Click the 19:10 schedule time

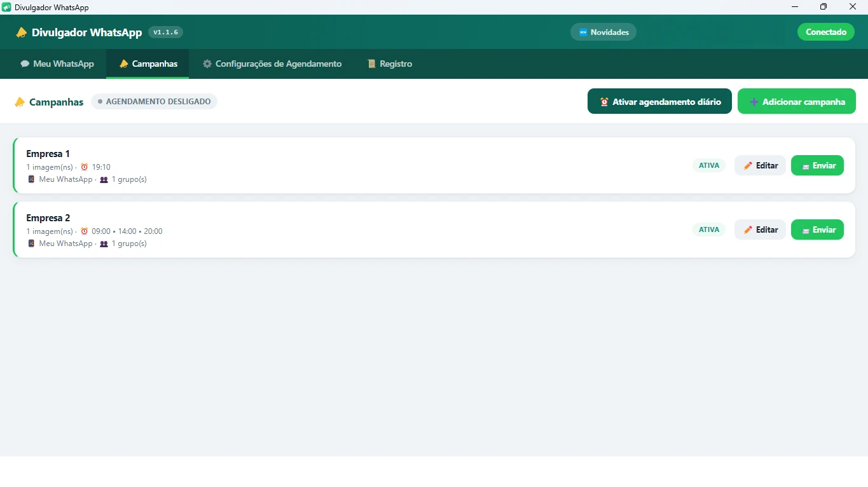pos(101,167)
